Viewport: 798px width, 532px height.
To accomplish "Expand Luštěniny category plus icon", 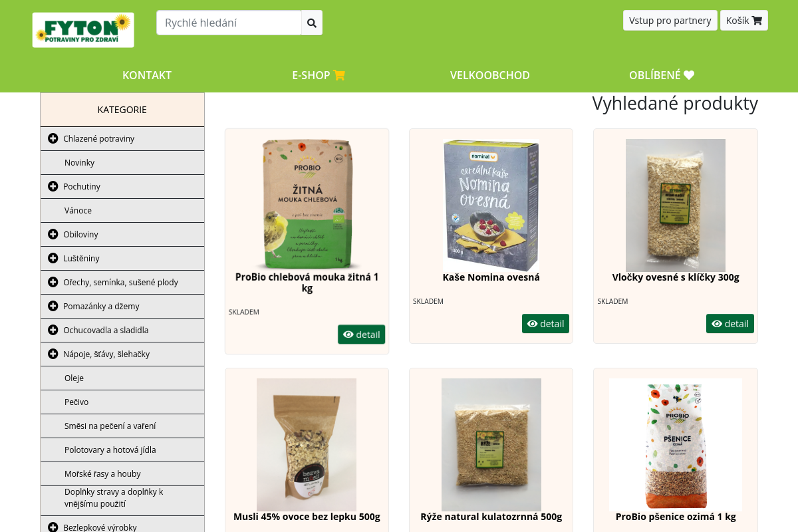I will tap(53, 258).
